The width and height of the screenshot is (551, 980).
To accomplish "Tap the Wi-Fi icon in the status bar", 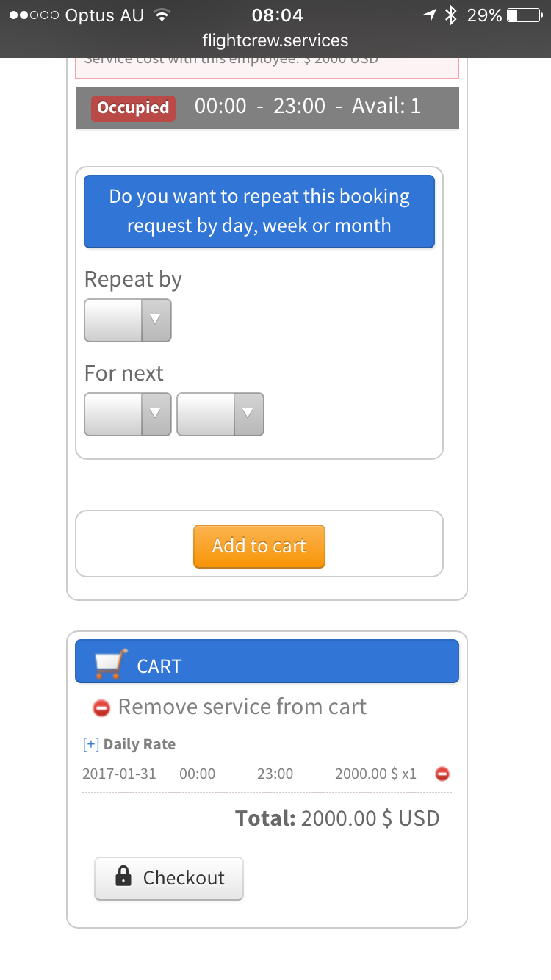I will point(162,15).
